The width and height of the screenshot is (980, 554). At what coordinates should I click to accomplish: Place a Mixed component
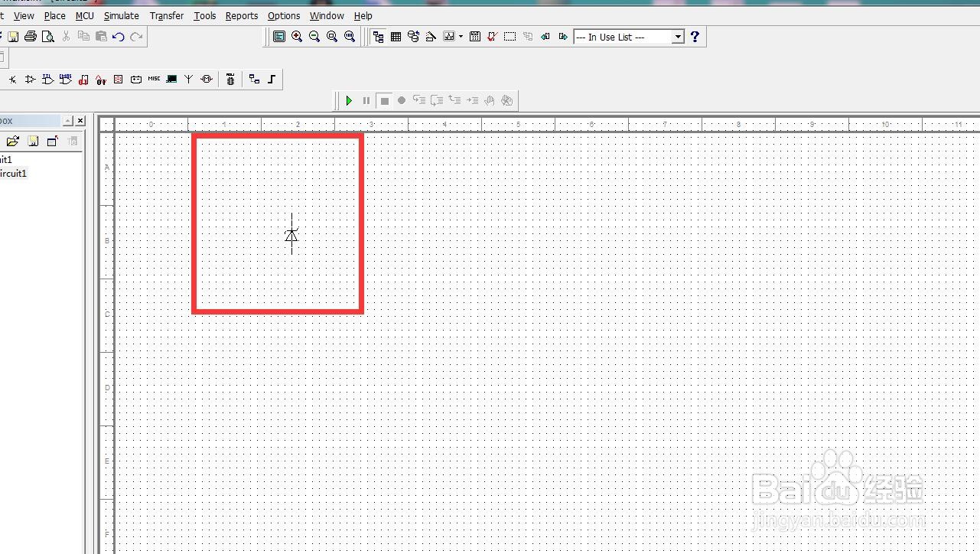coord(101,79)
